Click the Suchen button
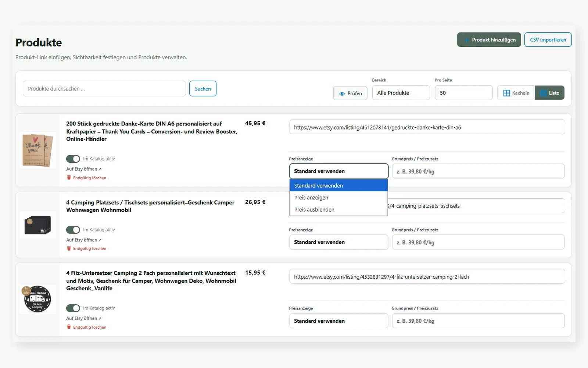This screenshot has width=588, height=368. (203, 89)
